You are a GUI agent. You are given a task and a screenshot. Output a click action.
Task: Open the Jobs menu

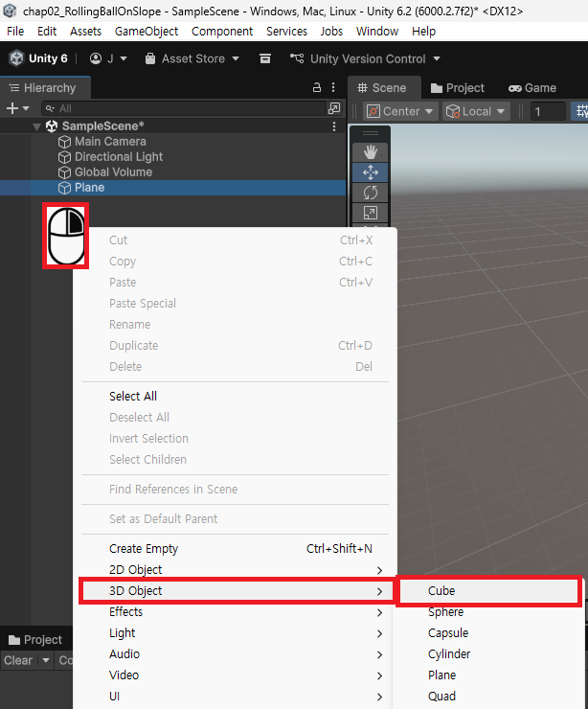click(x=331, y=32)
